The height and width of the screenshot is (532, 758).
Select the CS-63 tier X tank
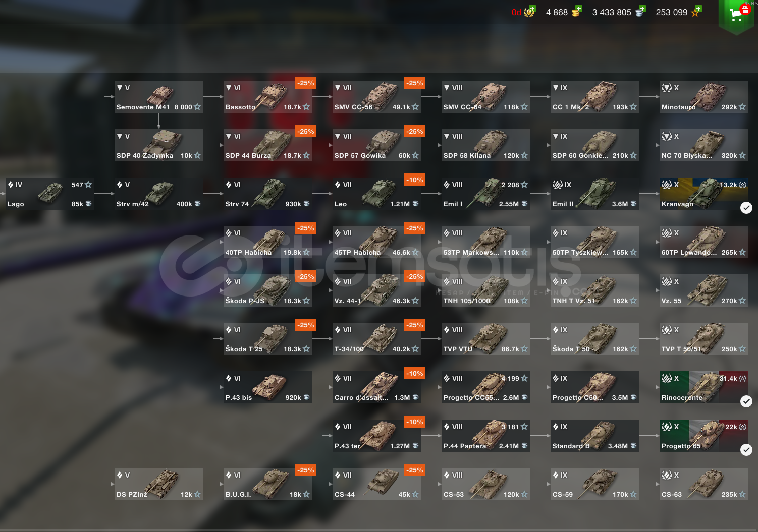(x=703, y=484)
